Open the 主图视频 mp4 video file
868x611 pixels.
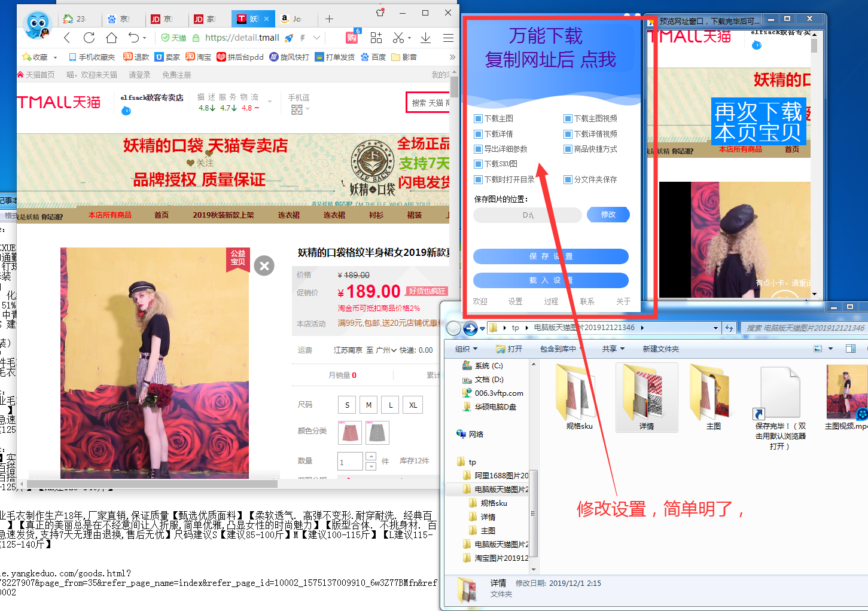(846, 398)
